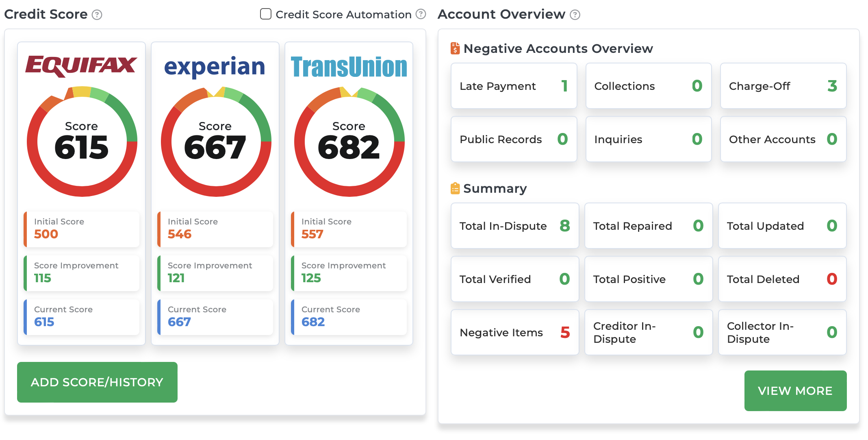868x440 pixels.
Task: Click the Credit Score heading
Action: click(46, 14)
